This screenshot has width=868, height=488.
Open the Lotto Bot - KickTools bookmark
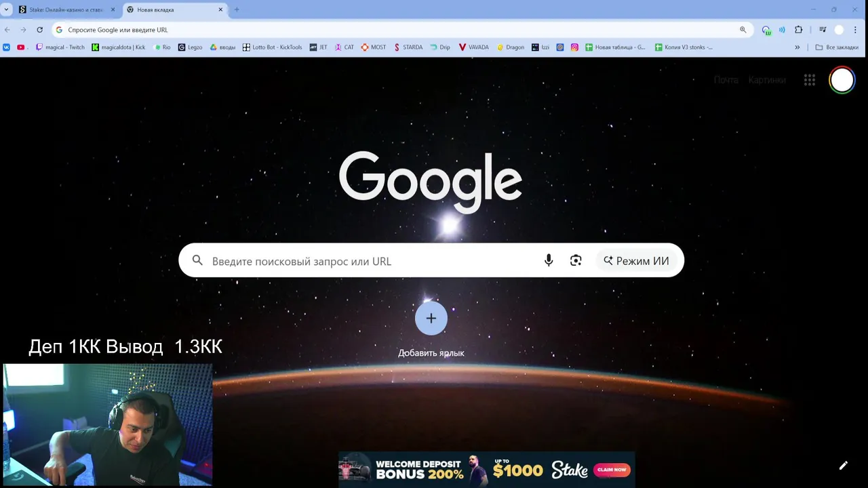[x=273, y=47]
